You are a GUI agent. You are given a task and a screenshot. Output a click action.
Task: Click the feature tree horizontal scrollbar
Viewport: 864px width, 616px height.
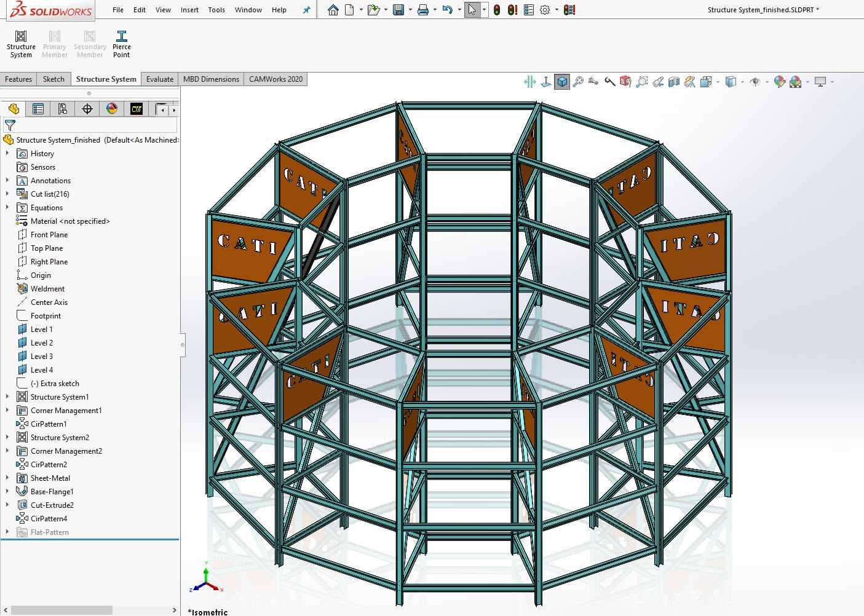coord(61,610)
